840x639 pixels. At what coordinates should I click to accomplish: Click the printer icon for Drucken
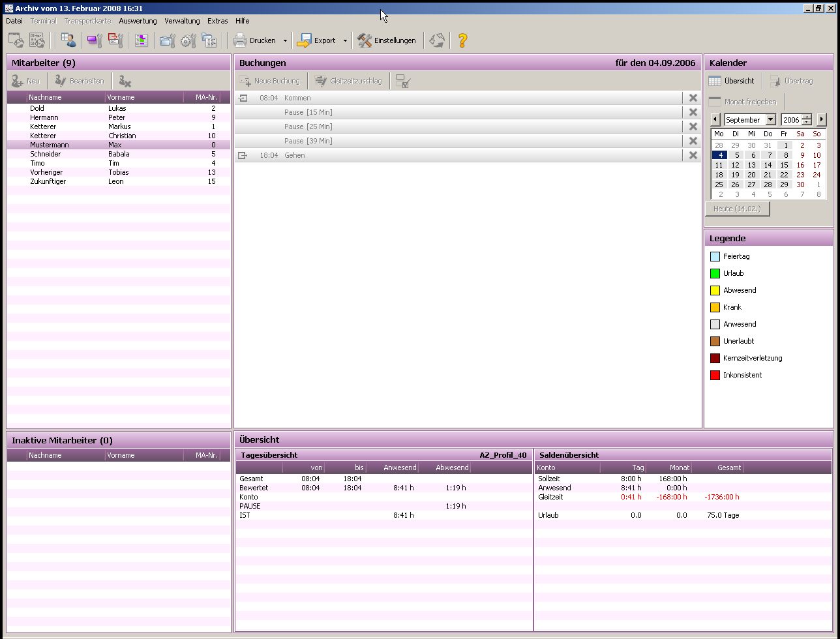click(240, 40)
